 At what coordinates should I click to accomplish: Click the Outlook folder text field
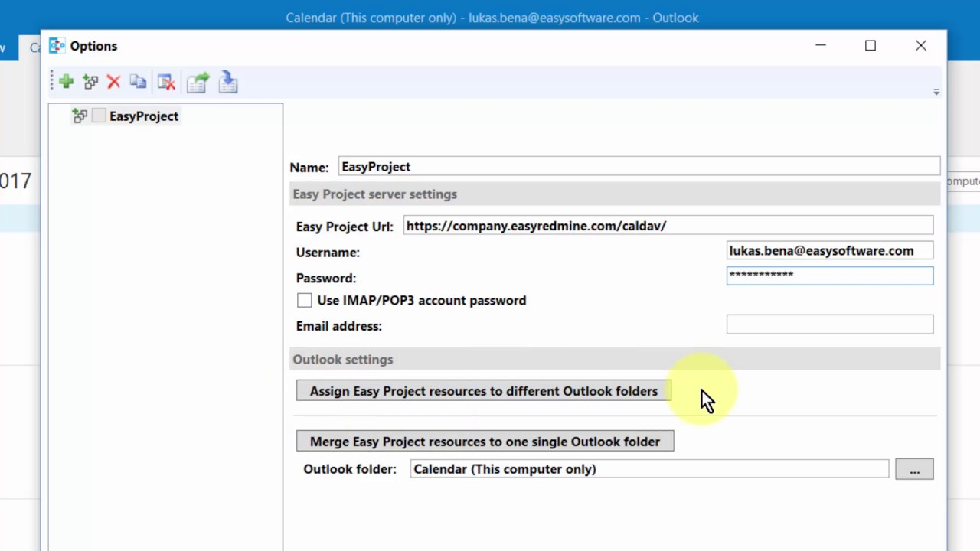coord(649,469)
